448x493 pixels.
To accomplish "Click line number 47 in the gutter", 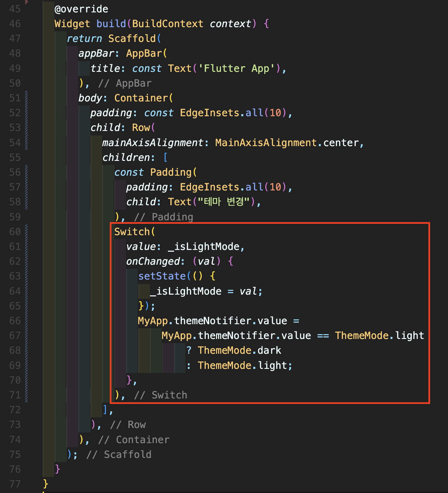I will pyautogui.click(x=15, y=39).
